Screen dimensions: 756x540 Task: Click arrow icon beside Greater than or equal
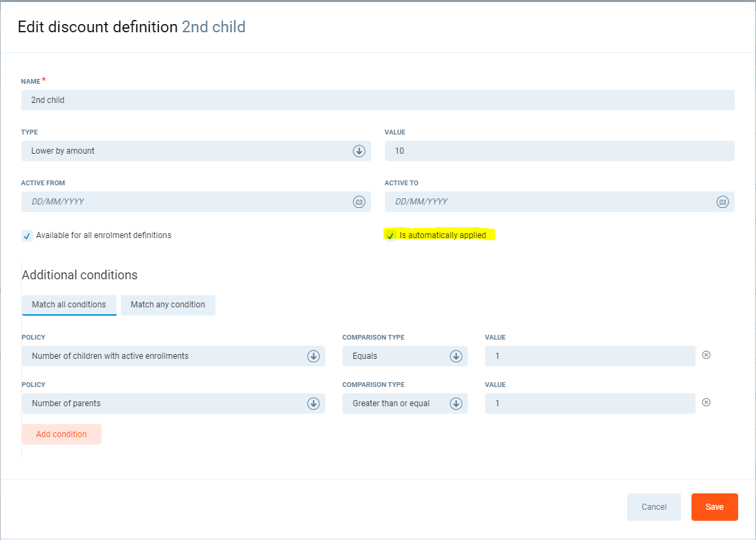pyautogui.click(x=456, y=403)
